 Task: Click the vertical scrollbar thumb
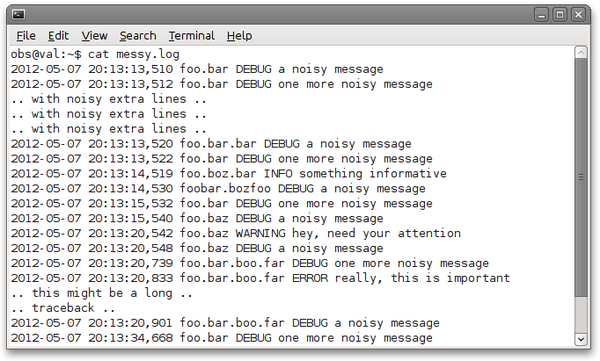click(x=581, y=177)
